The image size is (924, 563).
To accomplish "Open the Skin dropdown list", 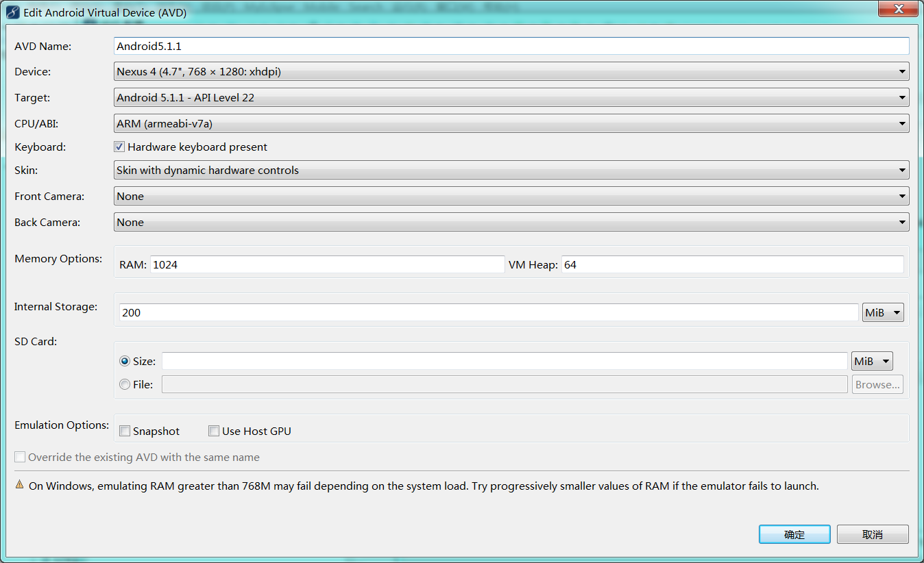I will click(x=511, y=170).
